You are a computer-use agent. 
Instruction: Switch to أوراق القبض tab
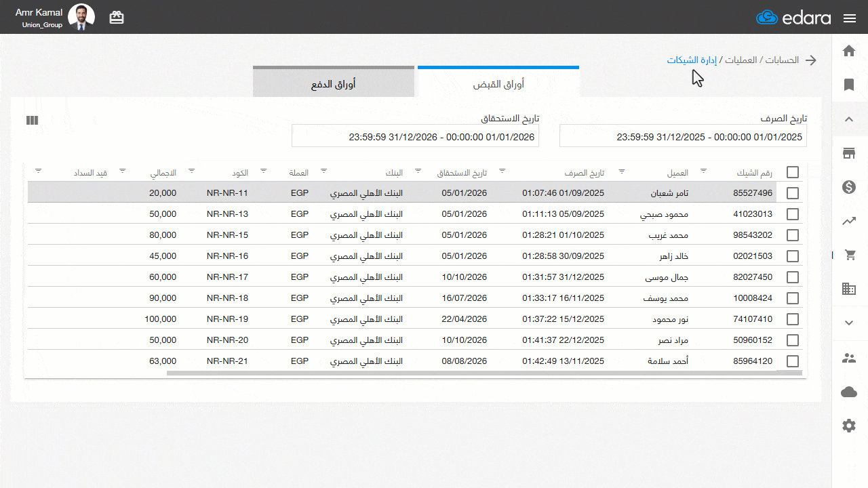click(x=498, y=83)
